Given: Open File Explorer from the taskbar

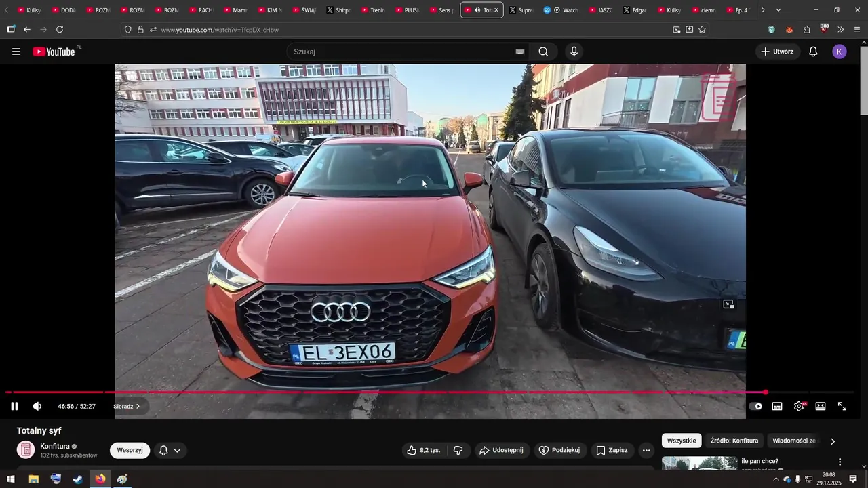Looking at the screenshot, I should click(x=33, y=479).
